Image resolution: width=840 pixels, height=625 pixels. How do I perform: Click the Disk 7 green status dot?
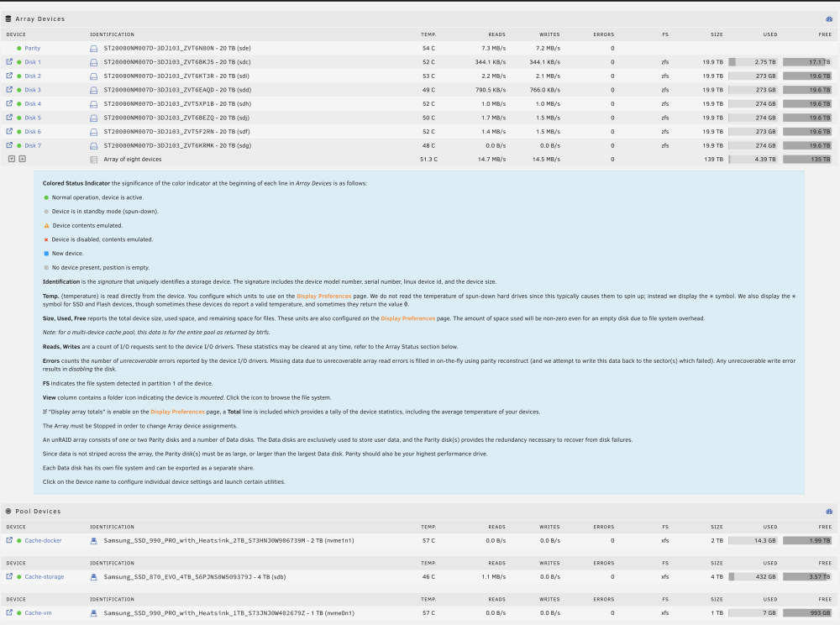[19, 145]
